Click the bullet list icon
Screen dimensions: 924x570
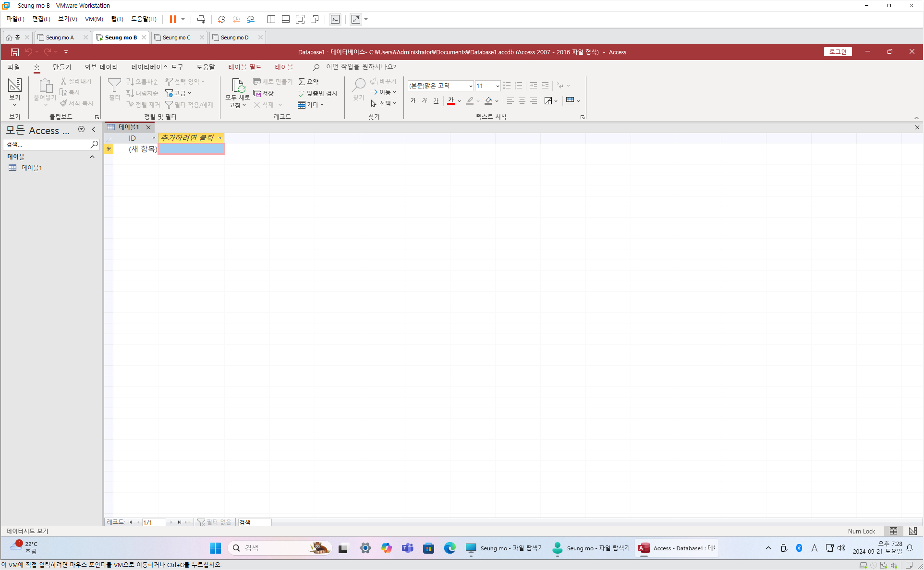coord(507,86)
